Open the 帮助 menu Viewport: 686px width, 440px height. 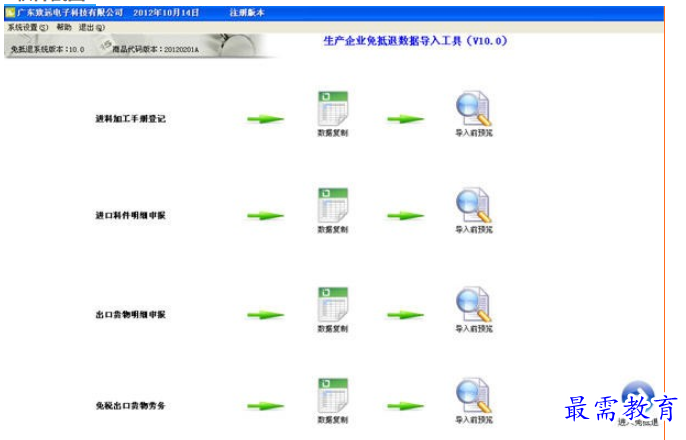coord(64,28)
